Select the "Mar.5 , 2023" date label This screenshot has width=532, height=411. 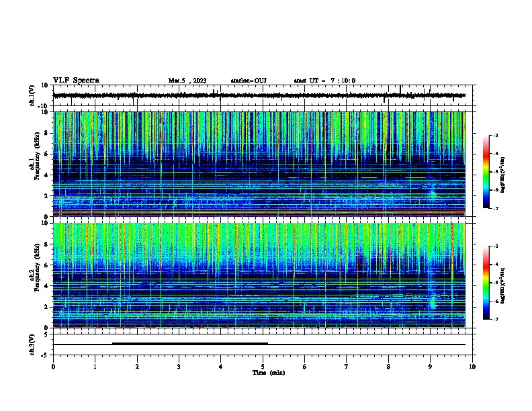(187, 81)
